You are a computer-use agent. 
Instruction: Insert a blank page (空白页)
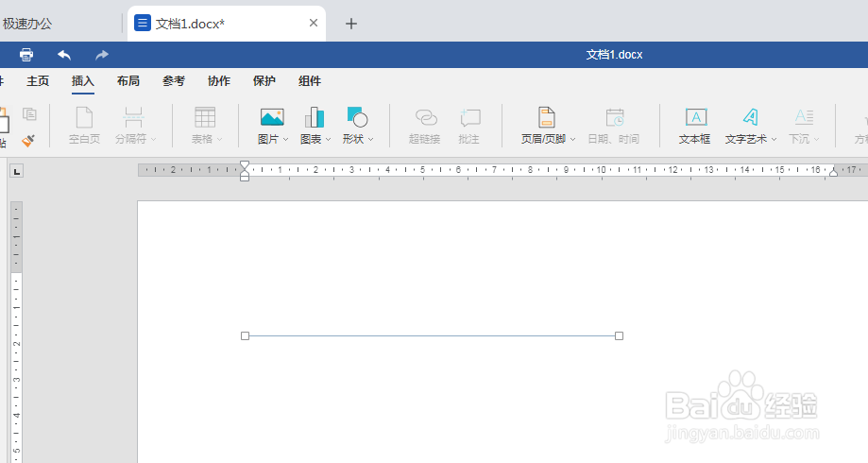click(x=84, y=126)
